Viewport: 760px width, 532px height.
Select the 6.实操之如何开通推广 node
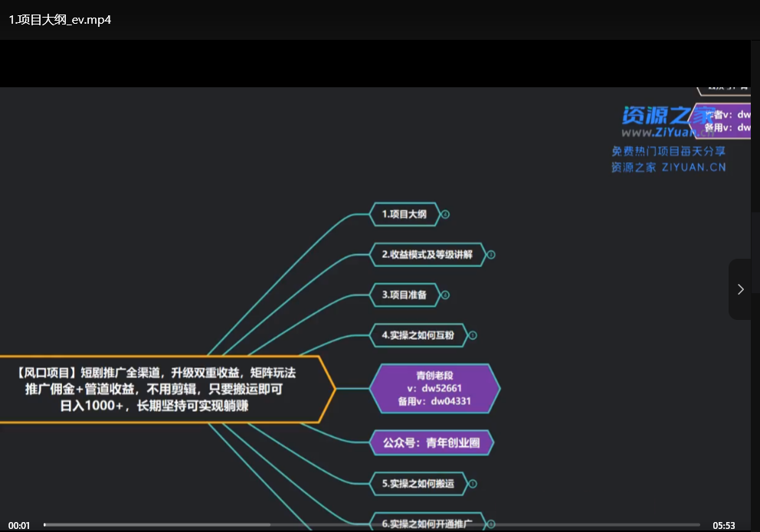[x=427, y=523]
